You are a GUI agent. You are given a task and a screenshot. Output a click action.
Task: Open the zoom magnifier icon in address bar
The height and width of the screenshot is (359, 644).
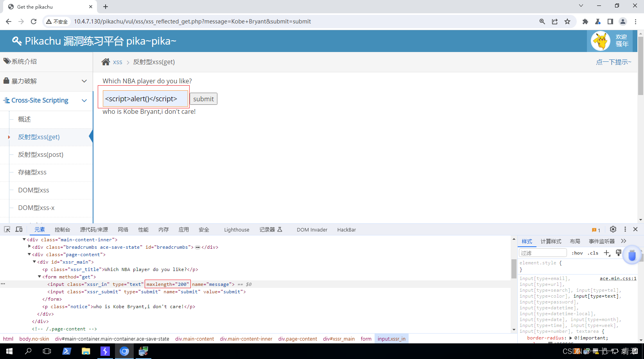tap(542, 22)
